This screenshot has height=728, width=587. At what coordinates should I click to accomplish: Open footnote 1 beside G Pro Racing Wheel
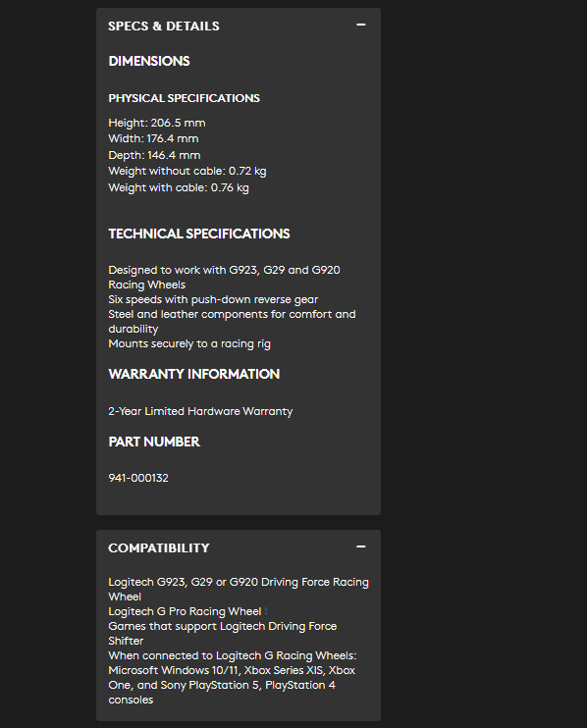[x=266, y=609]
